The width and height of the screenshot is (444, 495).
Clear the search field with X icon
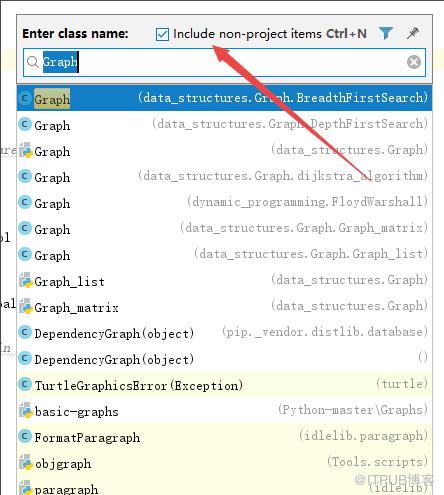(x=414, y=62)
